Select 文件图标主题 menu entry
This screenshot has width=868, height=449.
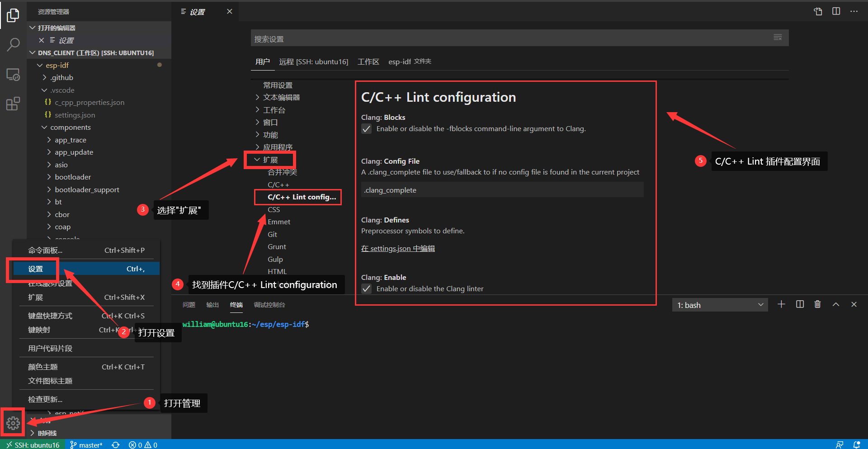86,381
